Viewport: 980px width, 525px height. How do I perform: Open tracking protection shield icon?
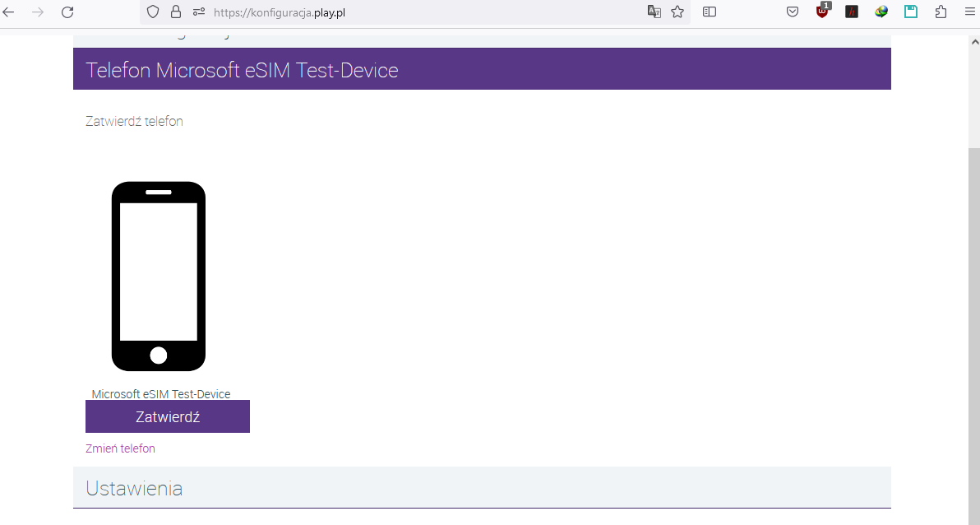coord(153,12)
